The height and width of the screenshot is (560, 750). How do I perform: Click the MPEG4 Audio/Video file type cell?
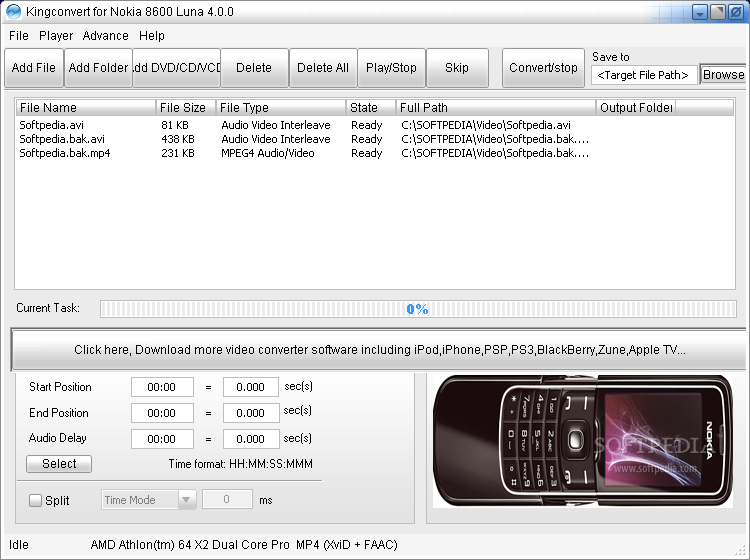[268, 153]
